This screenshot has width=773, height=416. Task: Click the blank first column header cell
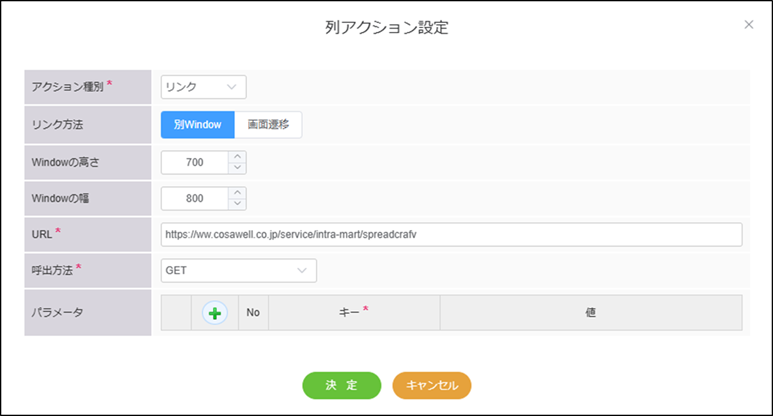(176, 313)
